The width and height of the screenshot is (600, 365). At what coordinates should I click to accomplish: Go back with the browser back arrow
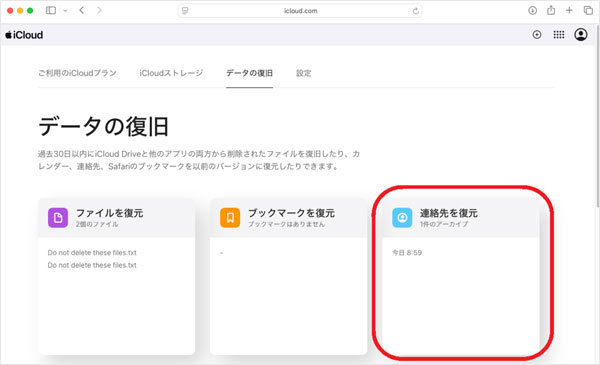coord(82,10)
